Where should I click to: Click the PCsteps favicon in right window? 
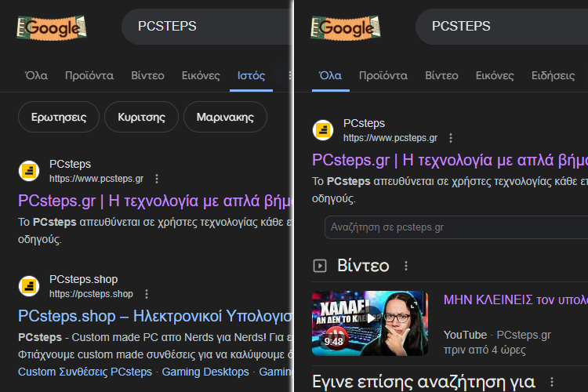pyautogui.click(x=323, y=130)
